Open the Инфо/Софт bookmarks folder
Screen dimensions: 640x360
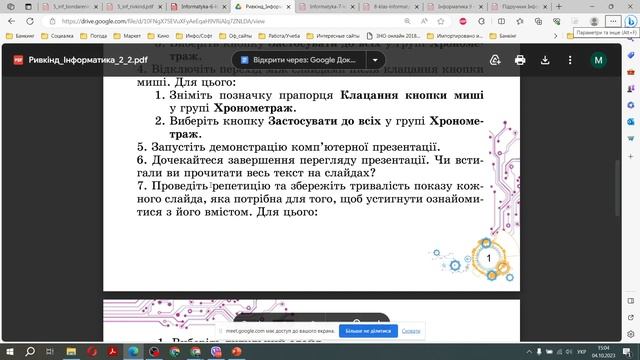coord(194,36)
